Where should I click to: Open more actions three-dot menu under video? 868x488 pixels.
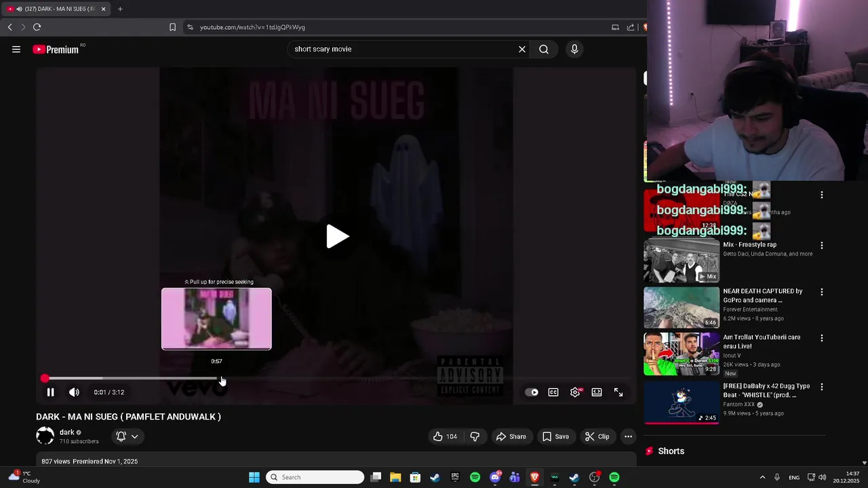(629, 436)
